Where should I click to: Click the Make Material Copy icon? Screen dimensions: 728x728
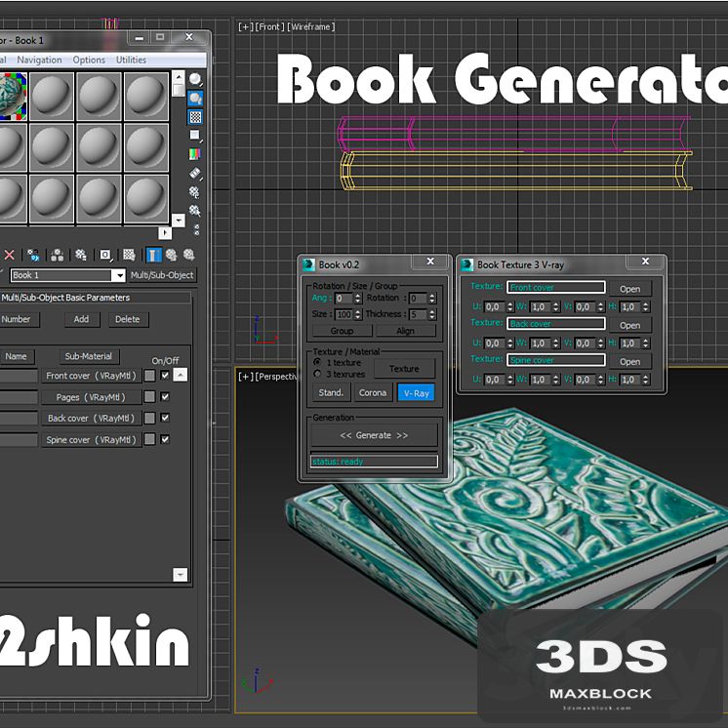click(x=33, y=255)
